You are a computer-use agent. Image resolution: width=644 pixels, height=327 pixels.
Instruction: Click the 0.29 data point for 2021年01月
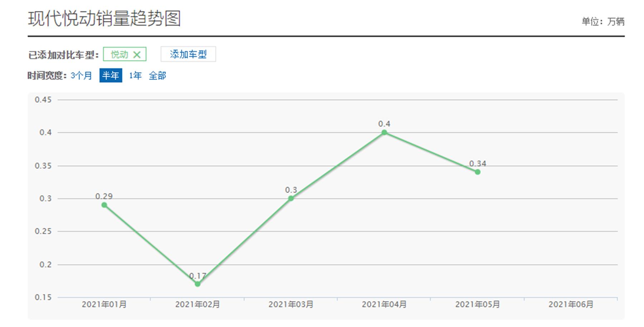pyautogui.click(x=104, y=205)
